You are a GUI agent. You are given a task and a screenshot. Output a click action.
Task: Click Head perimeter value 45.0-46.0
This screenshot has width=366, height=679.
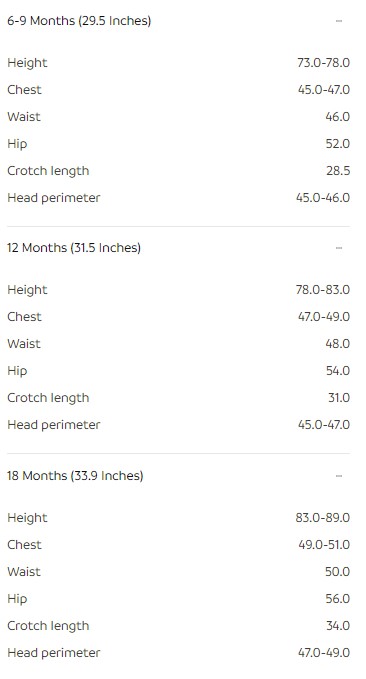[323, 198]
